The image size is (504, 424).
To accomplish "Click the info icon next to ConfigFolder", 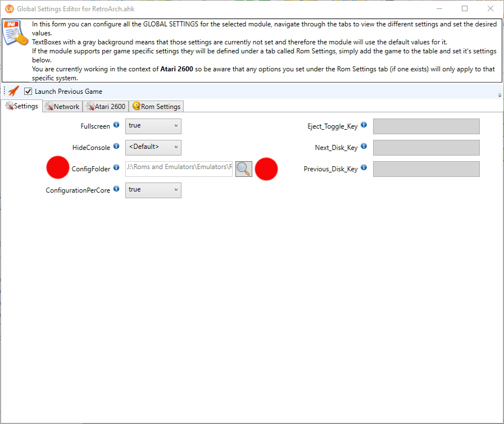I will (116, 167).
